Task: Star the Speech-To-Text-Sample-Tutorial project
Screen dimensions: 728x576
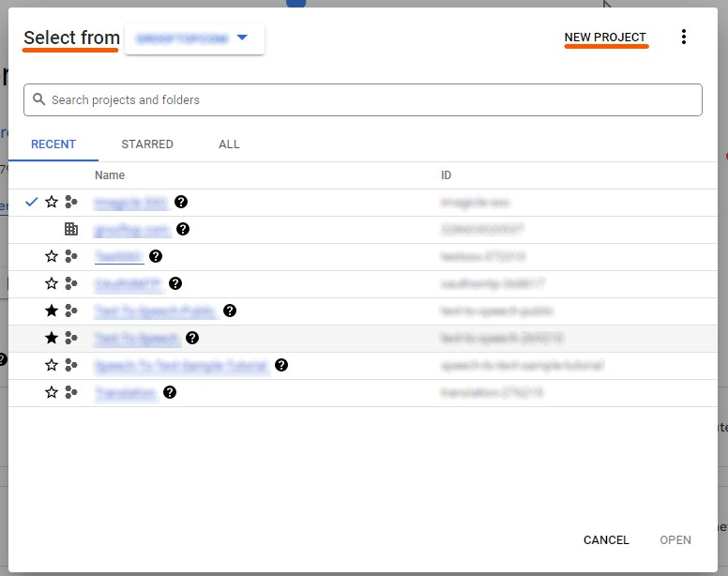Action: (x=52, y=365)
